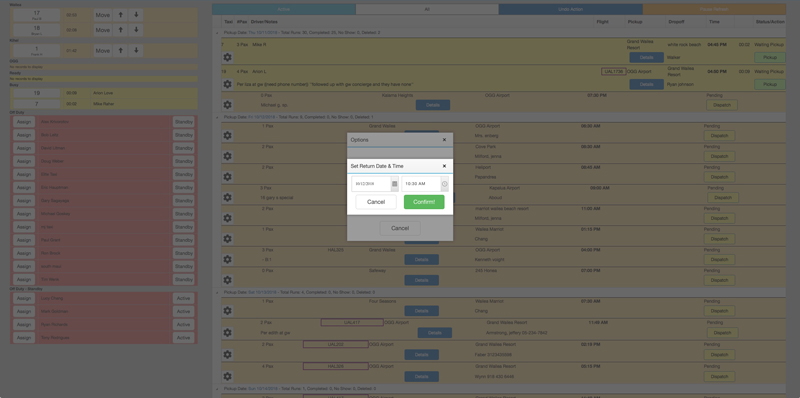Open gear options for UAL417 row

pos(228,333)
